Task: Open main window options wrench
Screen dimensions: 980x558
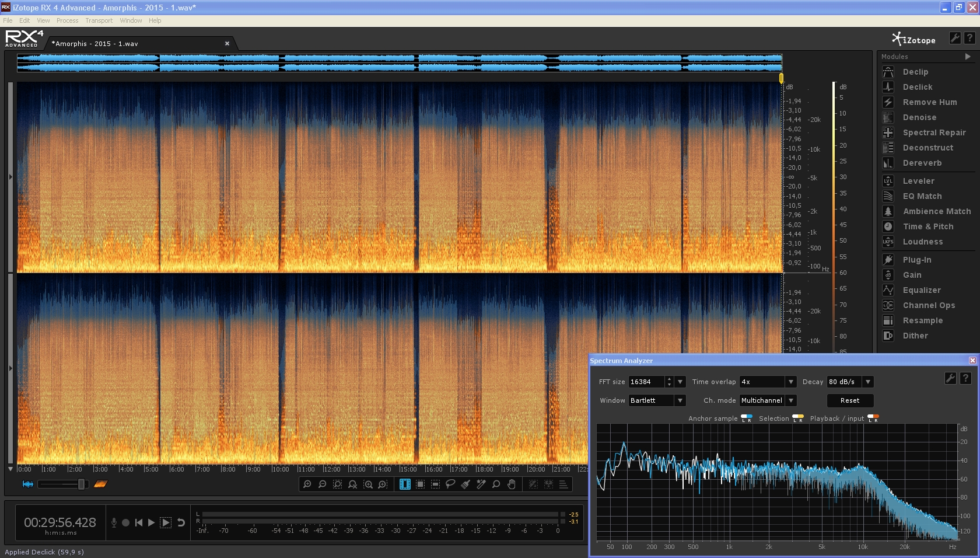Action: click(x=955, y=38)
